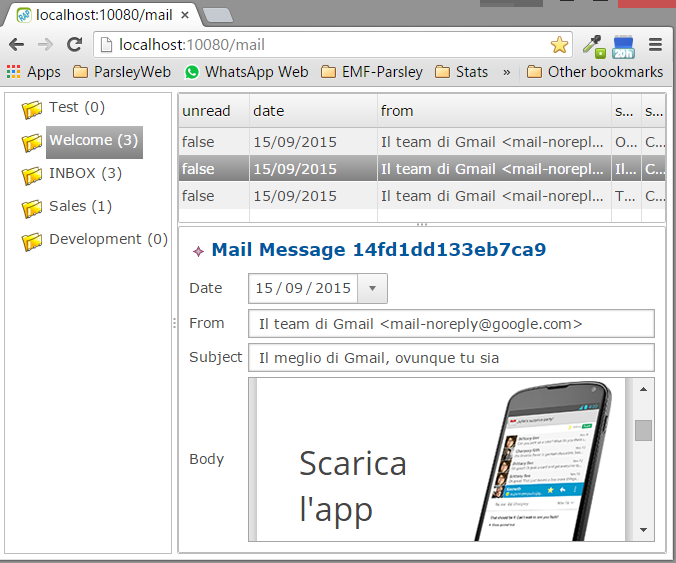Open the EMF-Parsley bookmark folder

[x=372, y=72]
